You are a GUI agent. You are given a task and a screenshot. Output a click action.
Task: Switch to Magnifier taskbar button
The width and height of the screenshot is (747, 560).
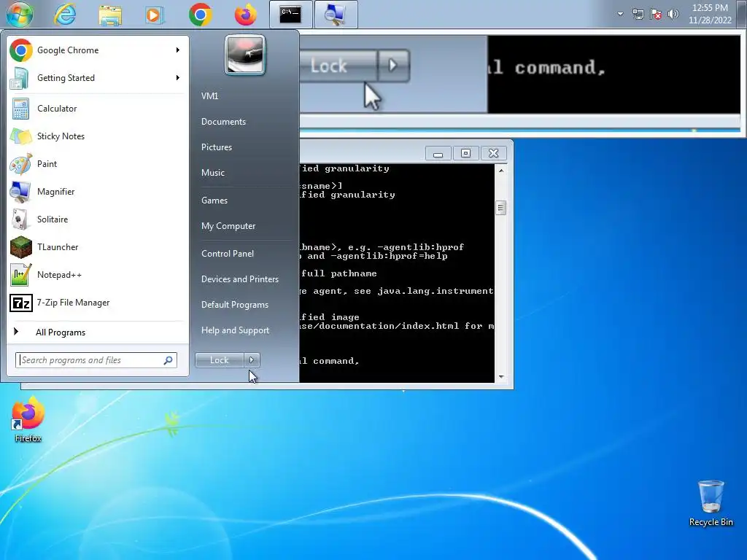click(336, 15)
